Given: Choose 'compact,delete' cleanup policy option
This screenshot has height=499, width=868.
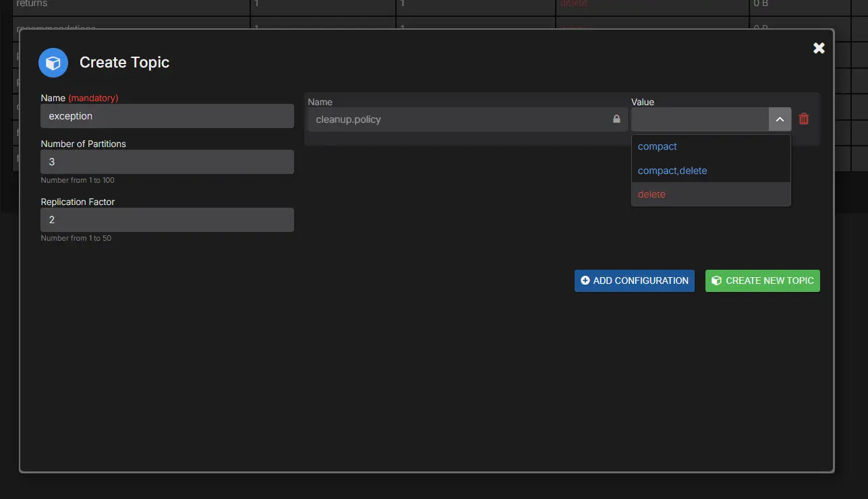Looking at the screenshot, I should point(672,171).
